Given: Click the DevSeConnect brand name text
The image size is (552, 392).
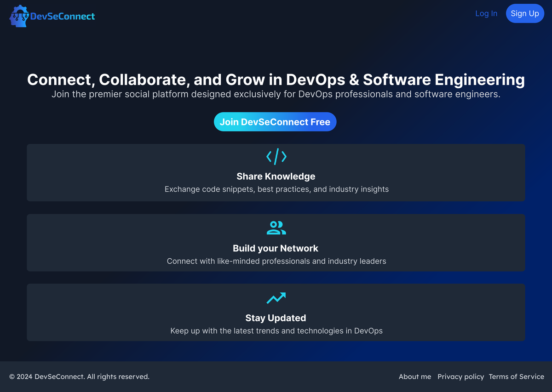Looking at the screenshot, I should tap(63, 17).
